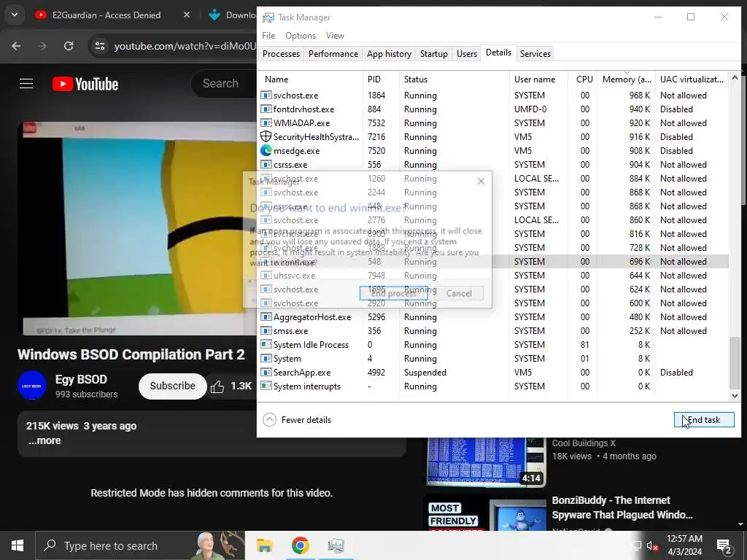Click the like thumbs-up icon

click(x=217, y=386)
